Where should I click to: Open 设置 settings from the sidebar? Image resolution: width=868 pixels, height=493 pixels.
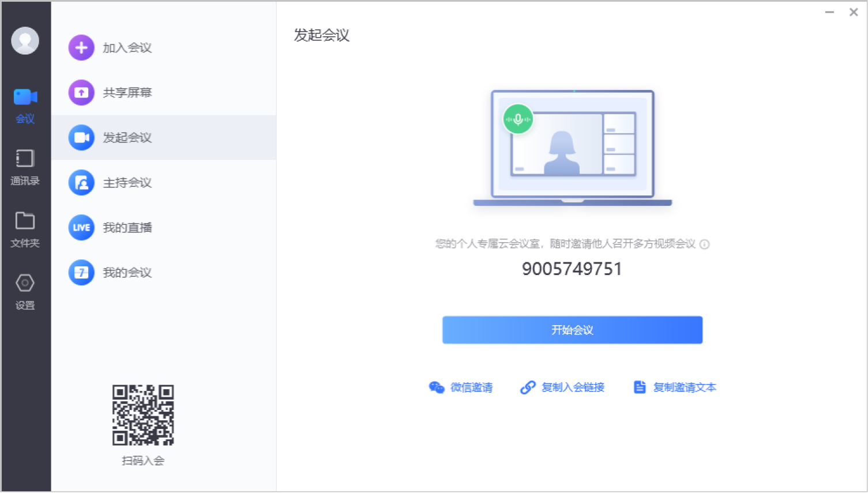point(25,292)
